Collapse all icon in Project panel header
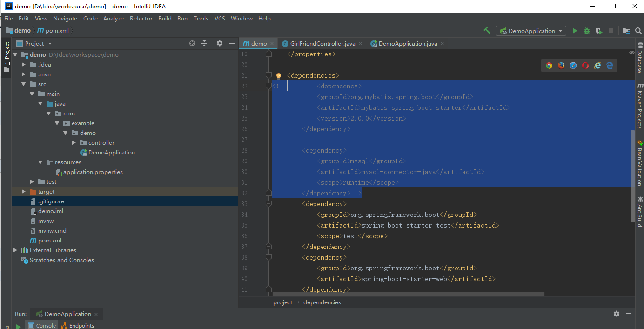Viewport: 644px width, 329px height. [x=204, y=43]
